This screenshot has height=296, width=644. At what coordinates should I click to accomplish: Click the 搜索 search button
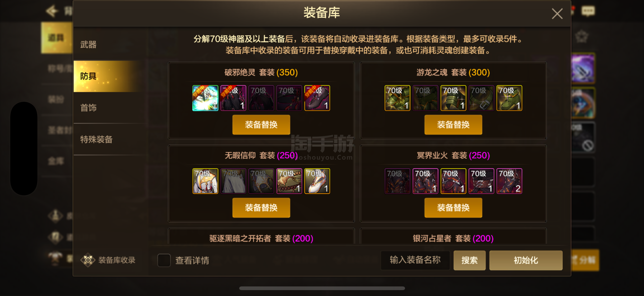click(x=470, y=260)
